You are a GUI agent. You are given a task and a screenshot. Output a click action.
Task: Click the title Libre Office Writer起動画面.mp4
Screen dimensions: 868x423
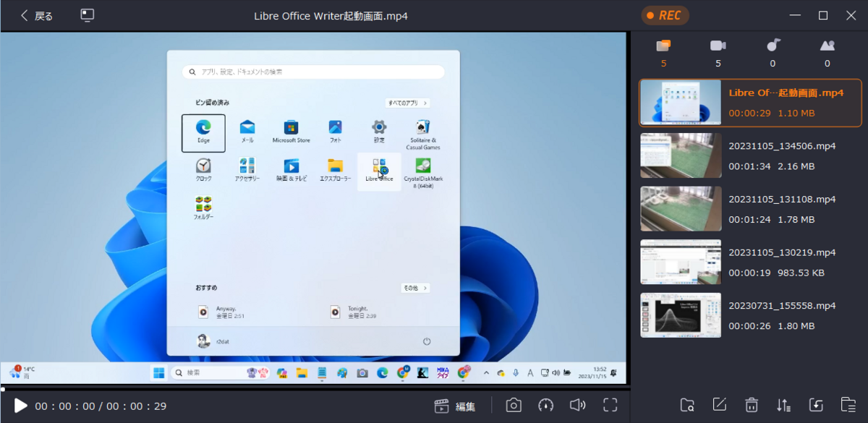click(331, 15)
